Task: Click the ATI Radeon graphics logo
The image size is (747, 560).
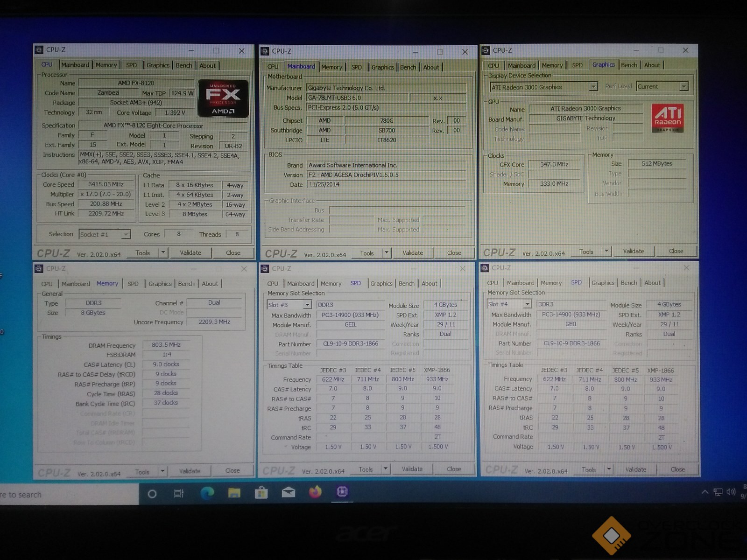Action: click(668, 118)
